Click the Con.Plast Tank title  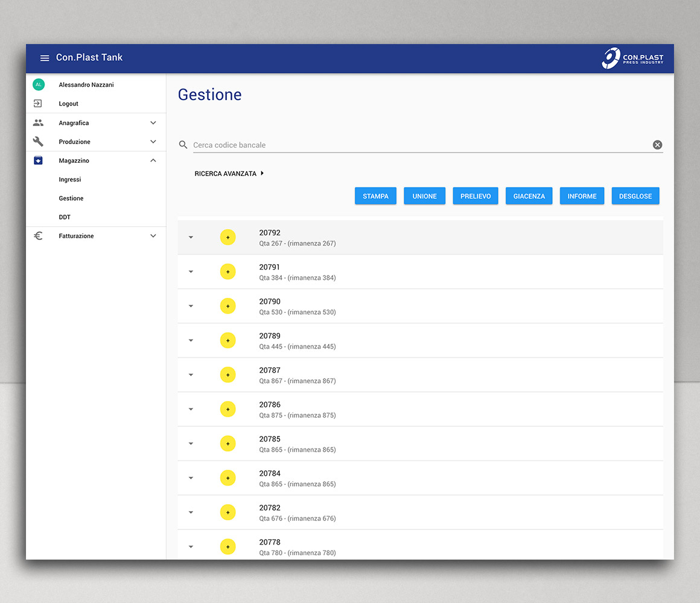coord(89,57)
